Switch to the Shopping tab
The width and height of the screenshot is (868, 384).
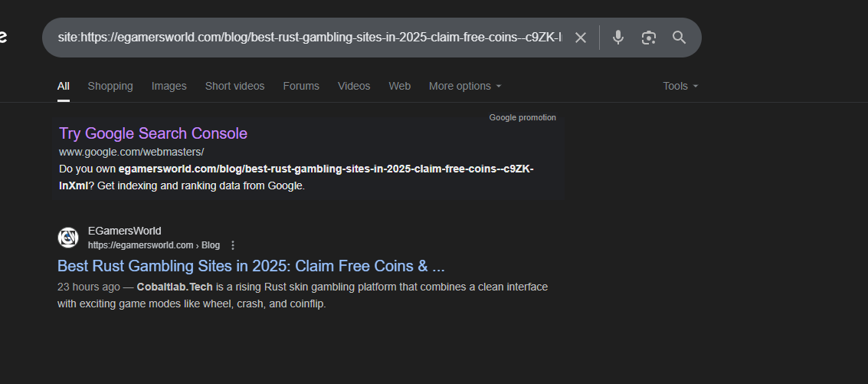[110, 87]
